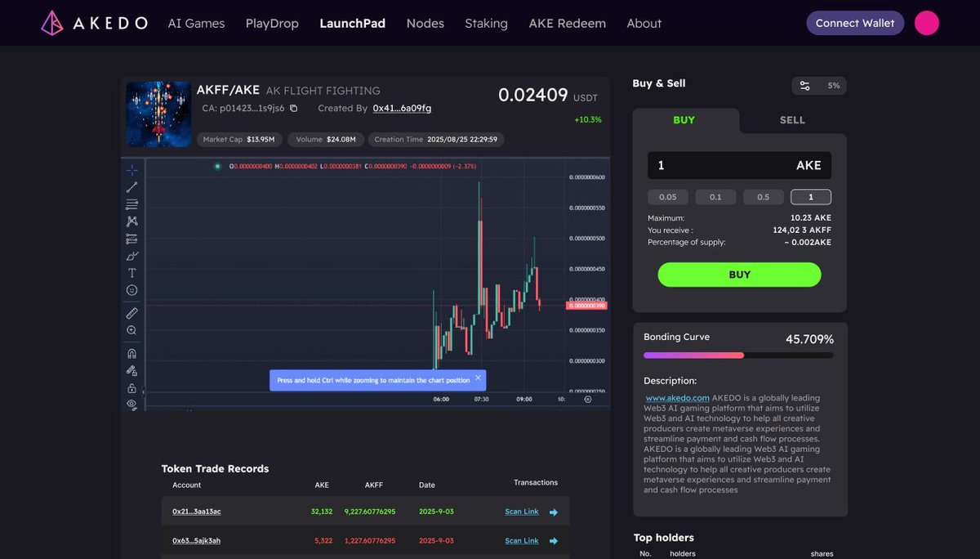The width and height of the screenshot is (980, 559).
Task: Select the 0.05 amount preset
Action: [x=668, y=197]
